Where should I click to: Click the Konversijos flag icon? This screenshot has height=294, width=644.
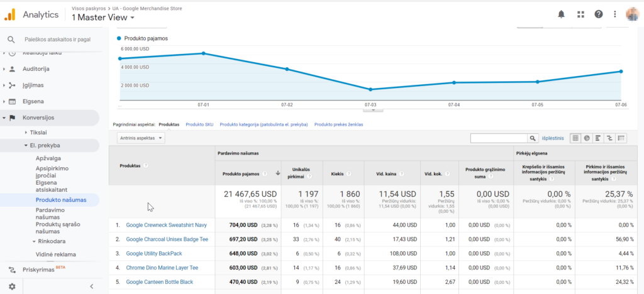pyautogui.click(x=12, y=117)
